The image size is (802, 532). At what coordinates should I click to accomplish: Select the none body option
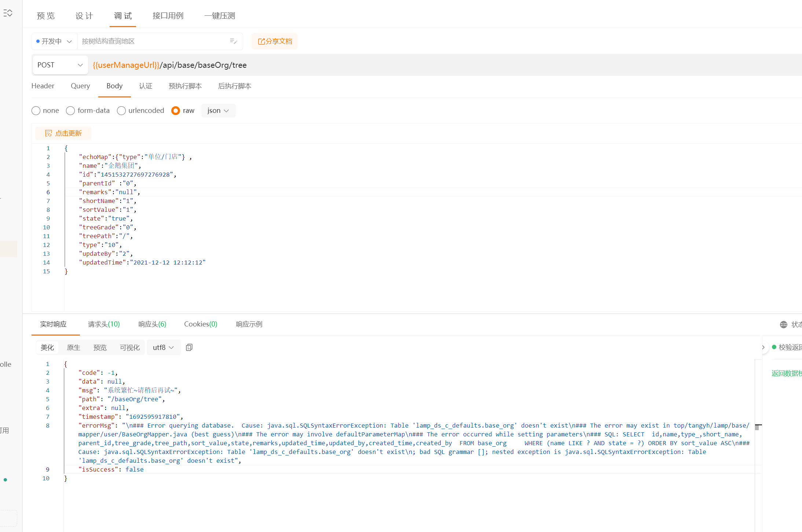coord(36,111)
